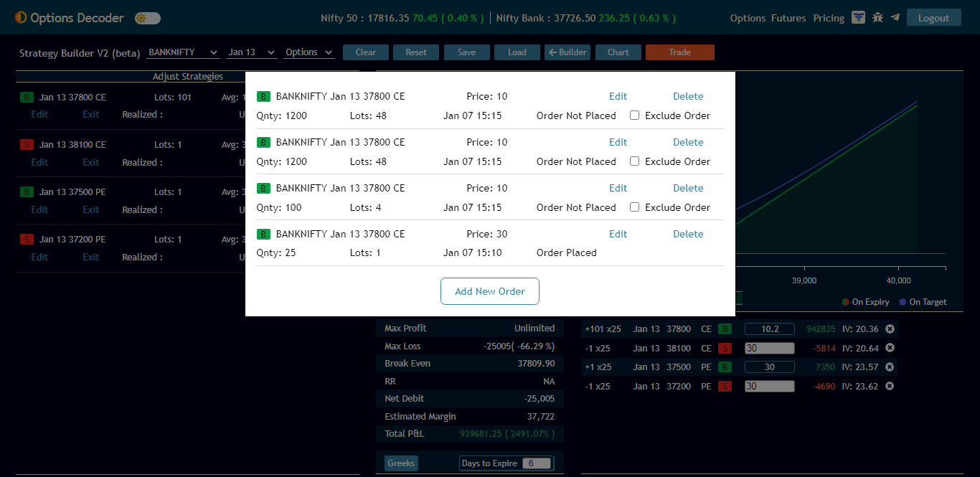The width and height of the screenshot is (980, 477).
Task: Load a saved strategy
Action: tap(517, 52)
